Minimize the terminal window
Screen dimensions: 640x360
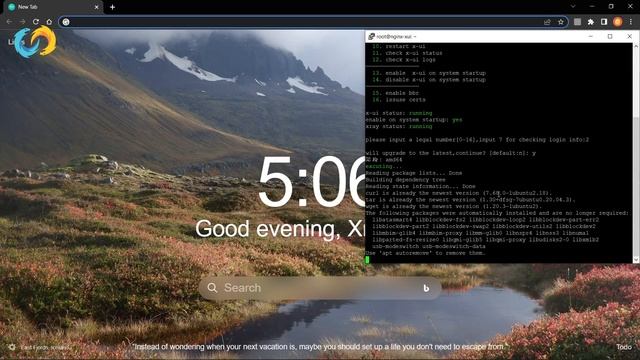[x=590, y=36]
